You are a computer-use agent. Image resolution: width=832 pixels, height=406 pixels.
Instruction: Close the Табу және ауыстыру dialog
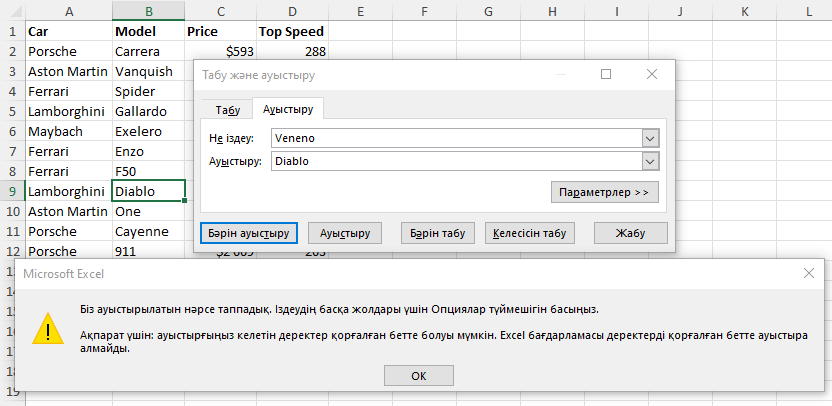tap(652, 74)
